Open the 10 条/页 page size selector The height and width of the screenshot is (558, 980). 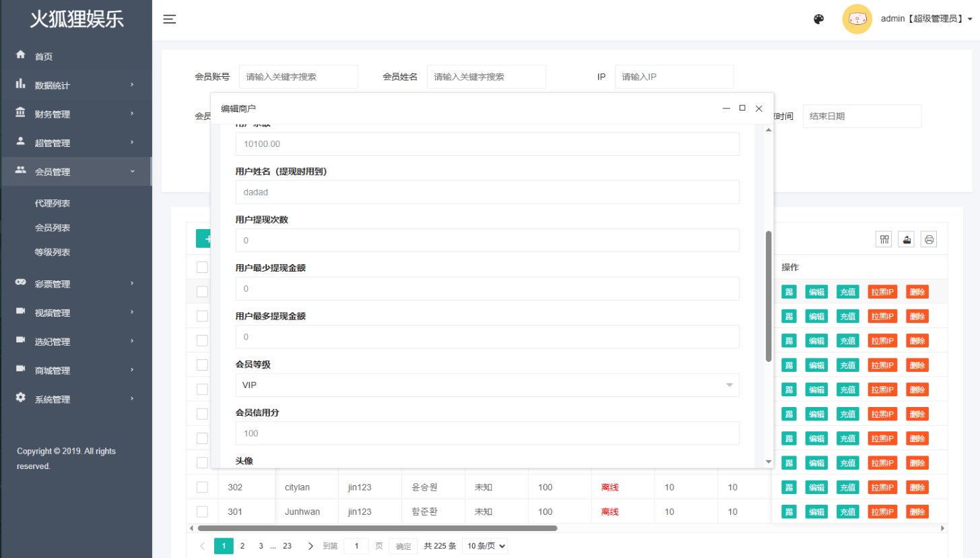(485, 546)
